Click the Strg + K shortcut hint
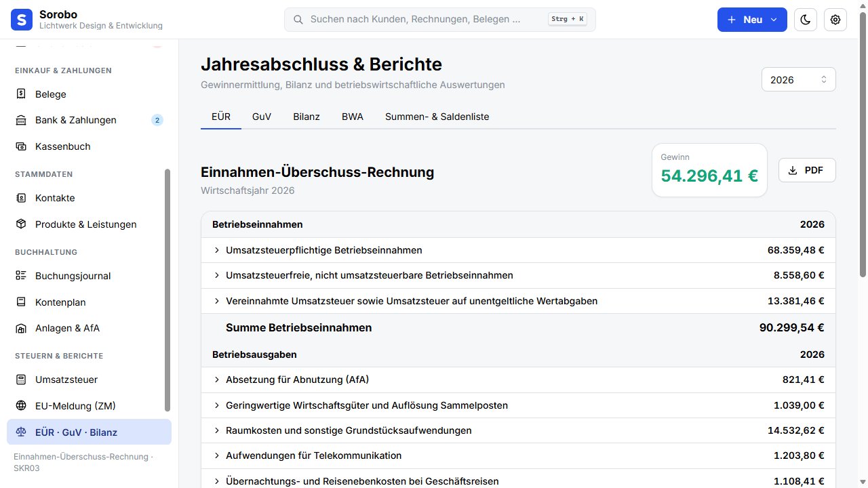This screenshot has height=488, width=868. coord(568,19)
